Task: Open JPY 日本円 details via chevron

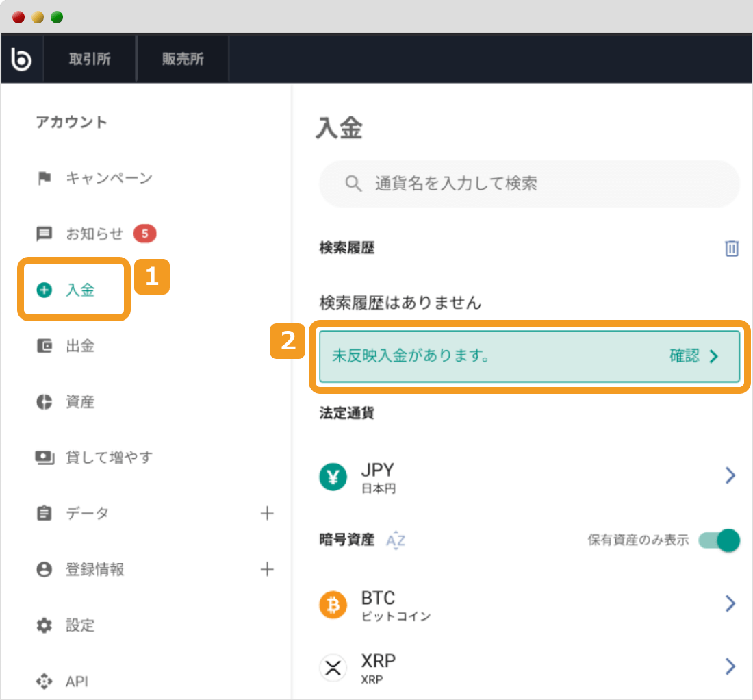Action: [729, 476]
